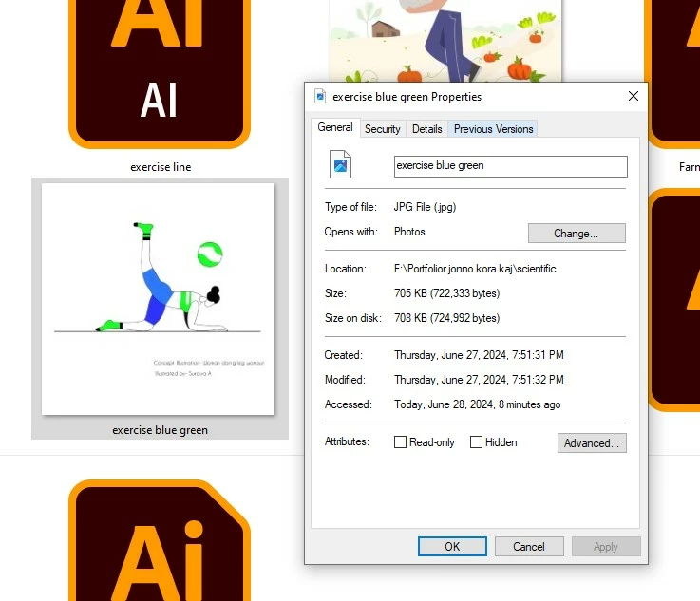
Task: Click the Accessed date value
Action: (477, 404)
